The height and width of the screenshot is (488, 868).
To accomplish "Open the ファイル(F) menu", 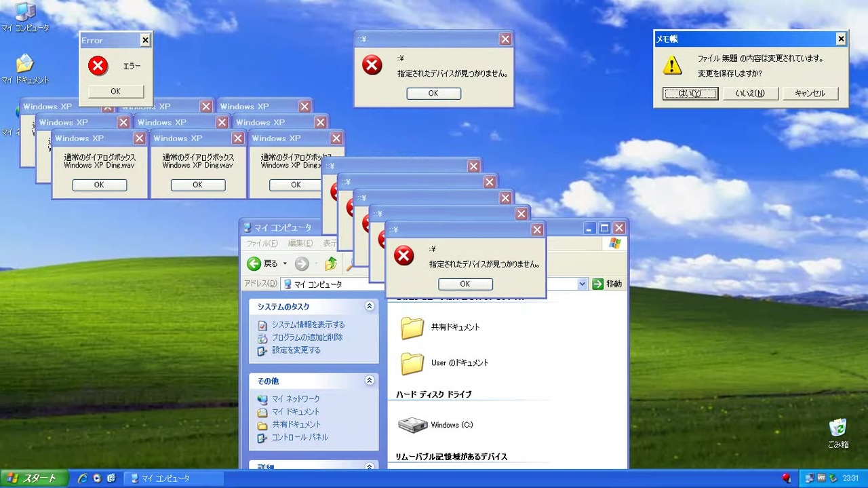I will [262, 244].
